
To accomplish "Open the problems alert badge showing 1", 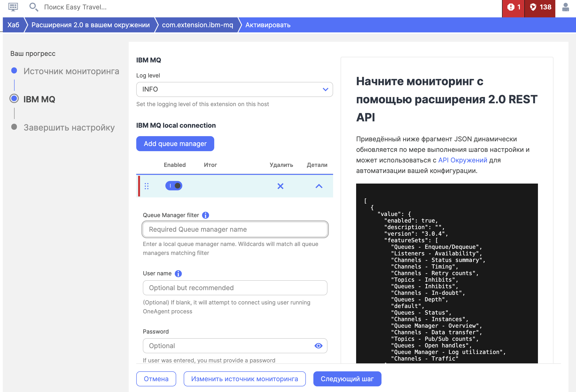I will pos(513,8).
